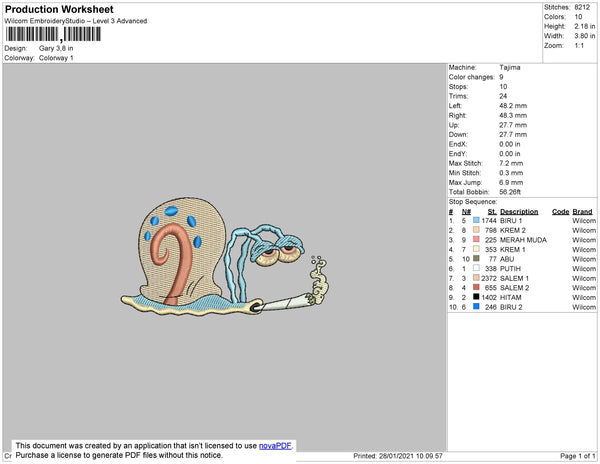Click the Color changes value 9
The height and width of the screenshot is (464, 600).
pyautogui.click(x=501, y=77)
